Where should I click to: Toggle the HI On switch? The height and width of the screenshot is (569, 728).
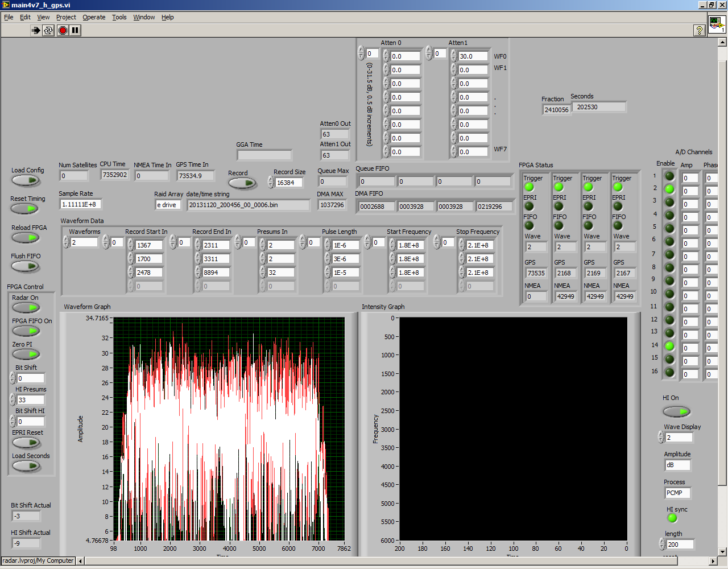click(x=676, y=411)
